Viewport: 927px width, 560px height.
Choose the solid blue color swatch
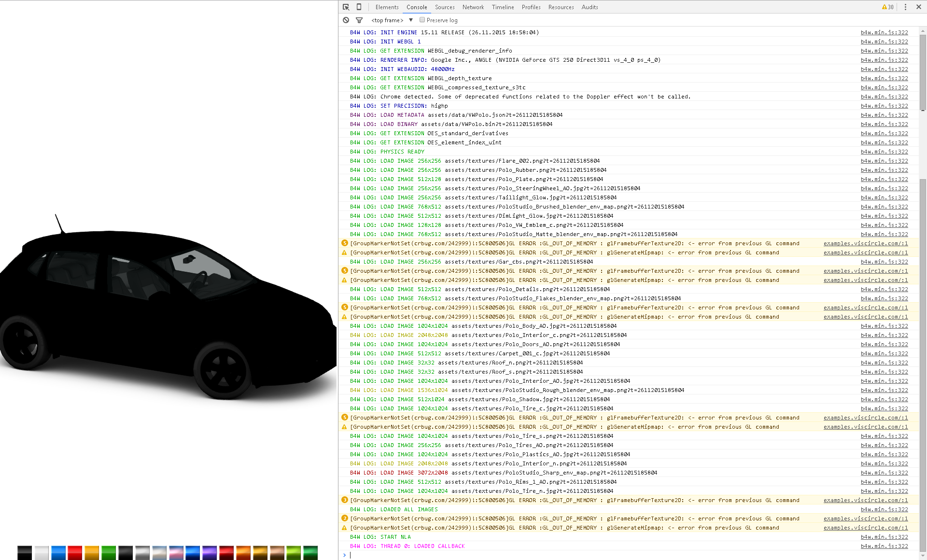[58, 552]
